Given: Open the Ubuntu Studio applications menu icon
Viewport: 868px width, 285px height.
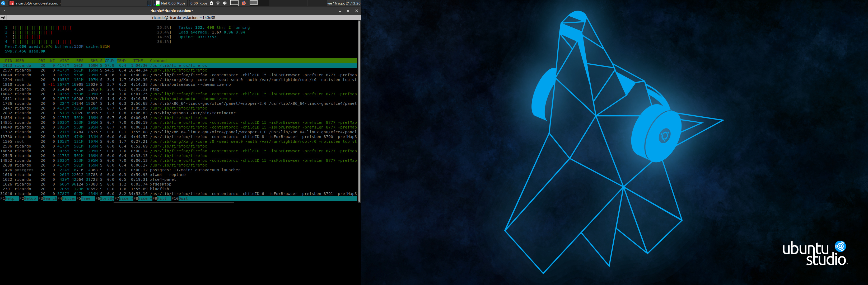Looking at the screenshot, I should 3,3.
